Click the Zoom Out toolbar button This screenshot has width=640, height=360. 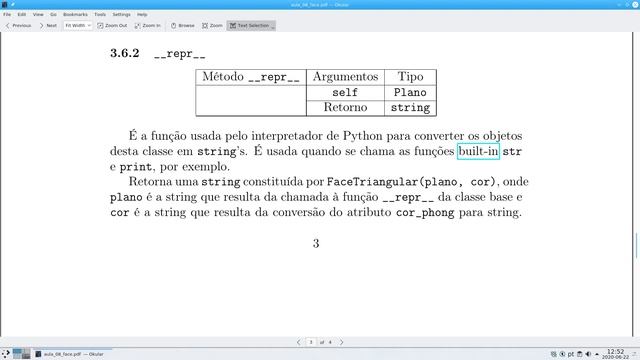pyautogui.click(x=112, y=25)
